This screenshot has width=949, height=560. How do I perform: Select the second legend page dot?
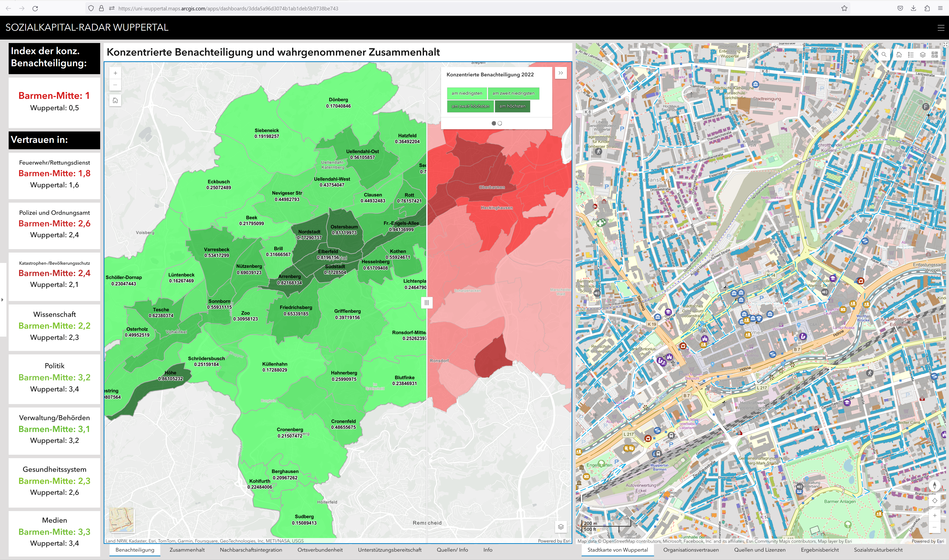pyautogui.click(x=500, y=123)
